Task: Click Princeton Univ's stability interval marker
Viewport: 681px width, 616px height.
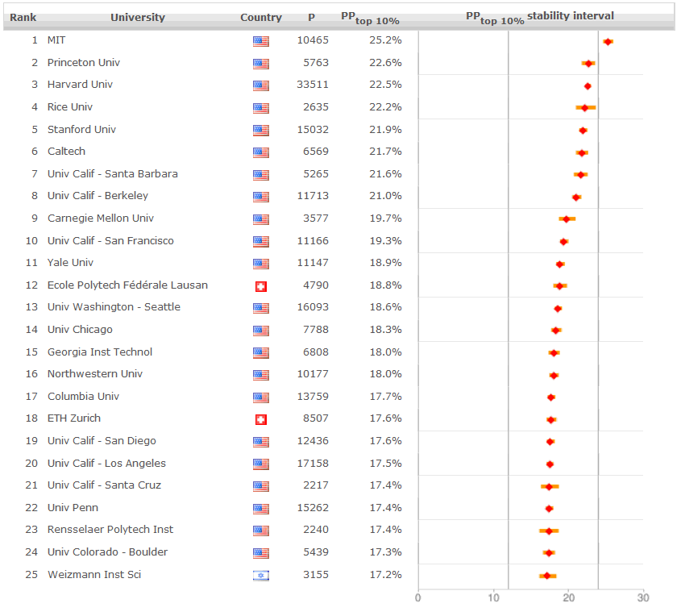Action: 588,64
